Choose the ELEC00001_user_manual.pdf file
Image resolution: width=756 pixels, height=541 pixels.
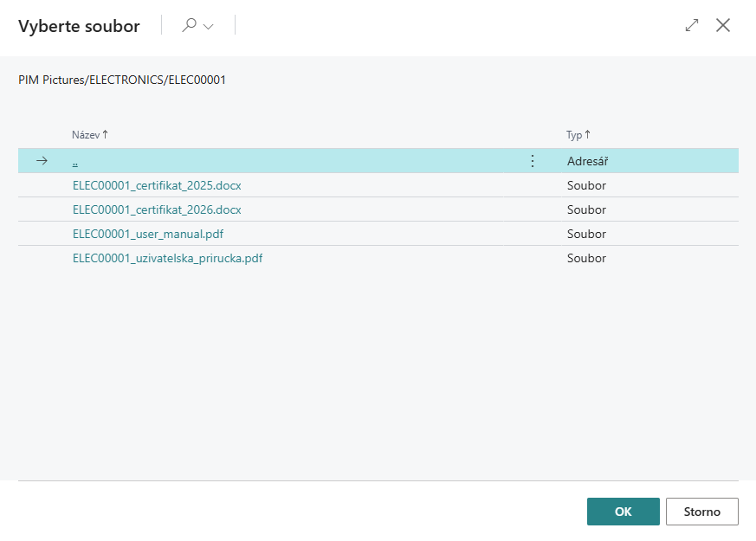coord(148,234)
